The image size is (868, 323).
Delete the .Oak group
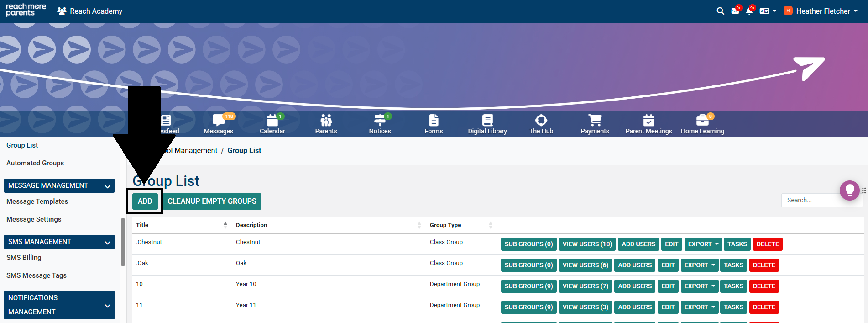763,265
